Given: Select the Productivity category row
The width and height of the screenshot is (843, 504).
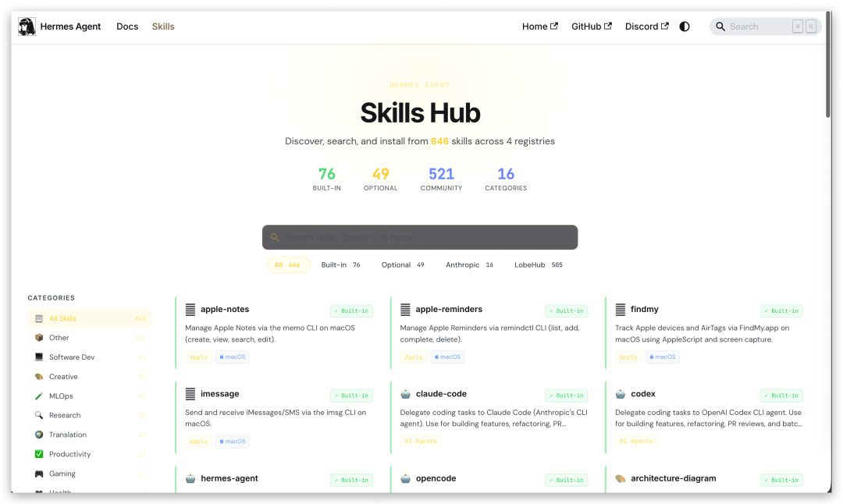Looking at the screenshot, I should (x=89, y=454).
